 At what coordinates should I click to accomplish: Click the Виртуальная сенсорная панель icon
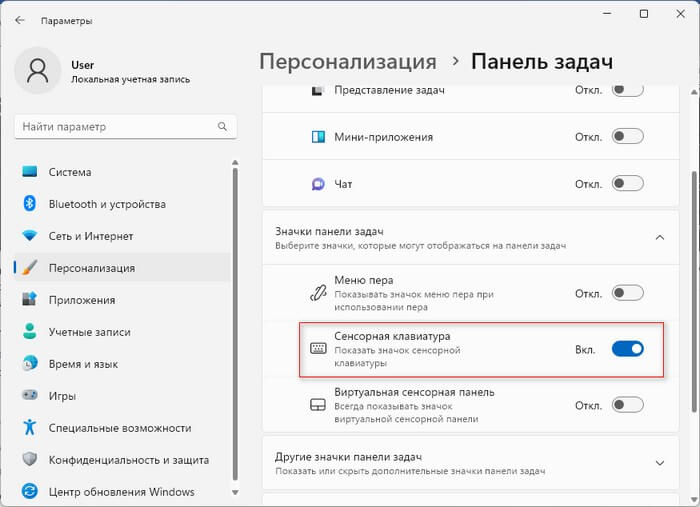[x=318, y=405]
